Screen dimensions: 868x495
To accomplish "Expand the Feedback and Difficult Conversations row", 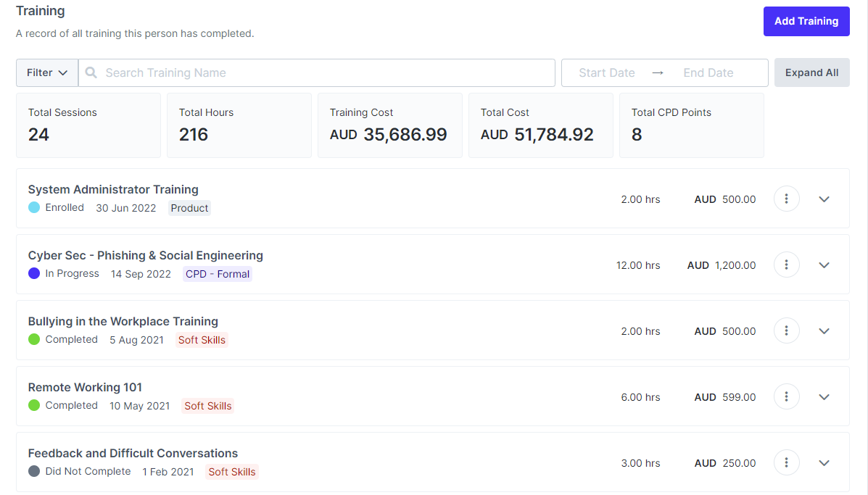I will pos(824,462).
